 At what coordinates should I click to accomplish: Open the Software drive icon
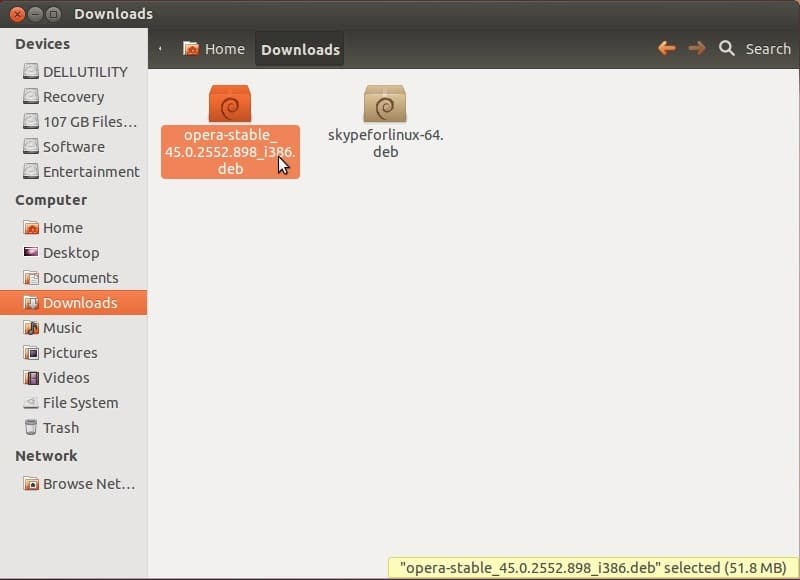tap(31, 146)
